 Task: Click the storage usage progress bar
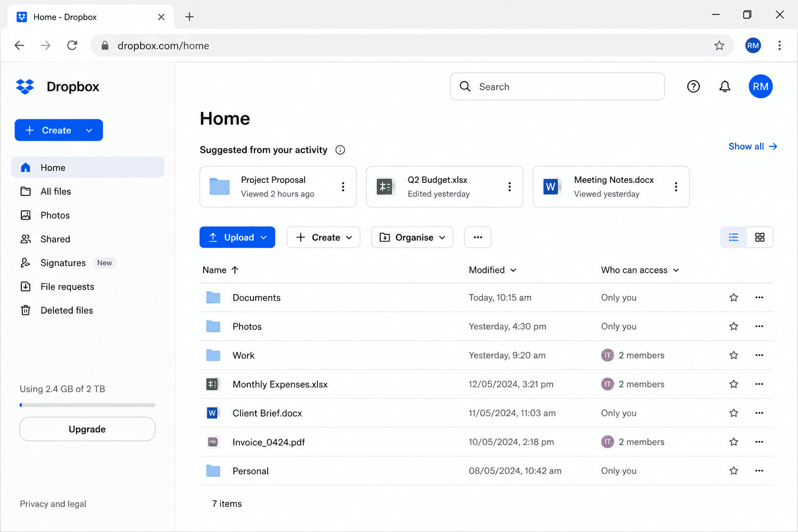(87, 405)
